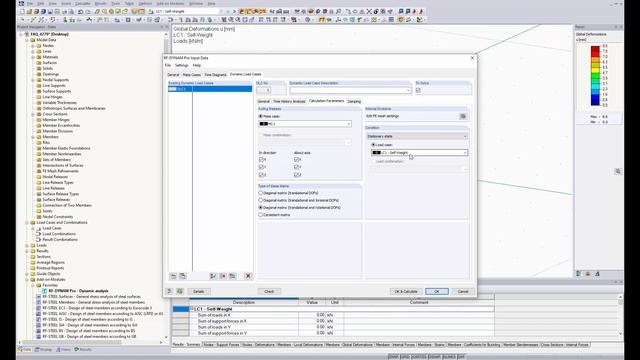This screenshot has height=360, width=640.
Task: Click the FAQ project icon in navigator
Action: [27, 34]
